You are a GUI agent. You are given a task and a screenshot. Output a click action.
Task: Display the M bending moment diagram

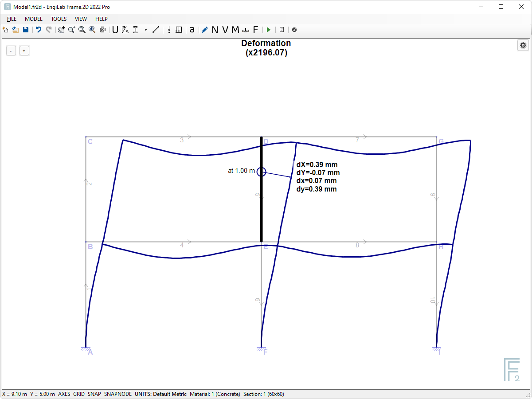pos(235,30)
